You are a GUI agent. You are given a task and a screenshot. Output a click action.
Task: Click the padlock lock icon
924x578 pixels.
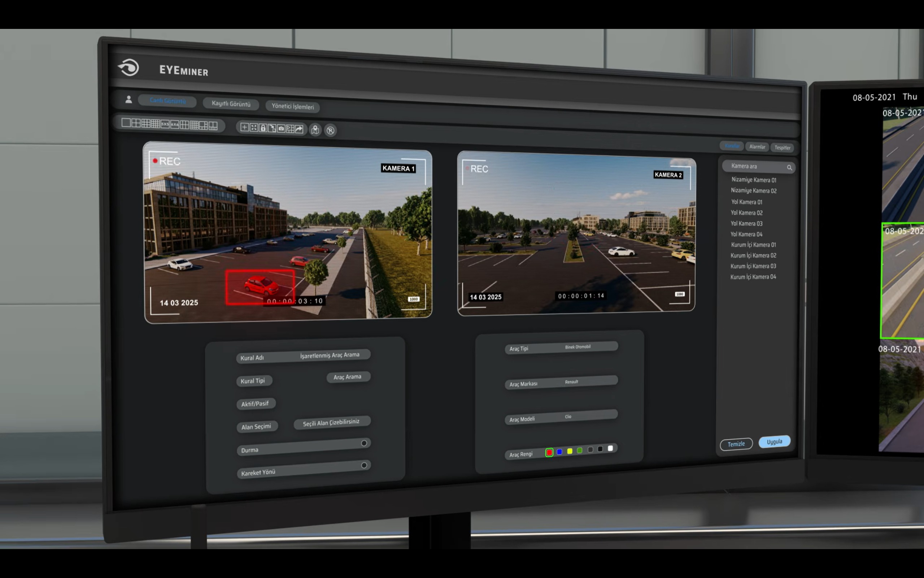point(263,128)
